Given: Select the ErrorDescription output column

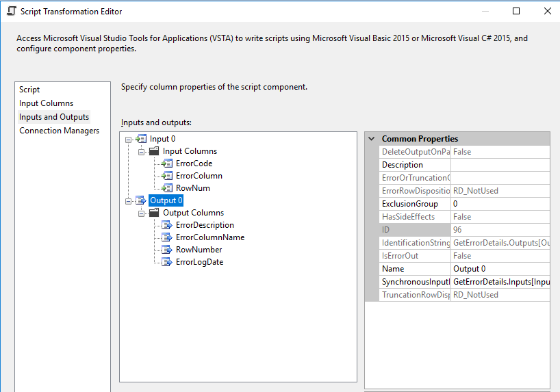Looking at the screenshot, I should (205, 225).
